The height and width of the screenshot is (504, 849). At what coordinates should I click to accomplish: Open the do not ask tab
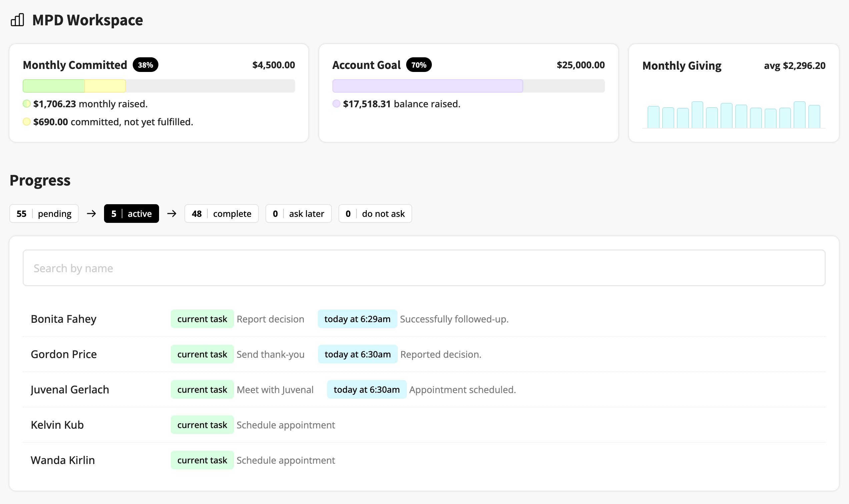click(375, 214)
